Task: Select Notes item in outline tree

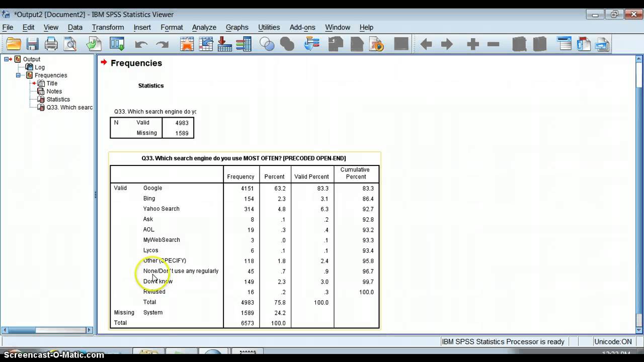Action: click(54, 92)
